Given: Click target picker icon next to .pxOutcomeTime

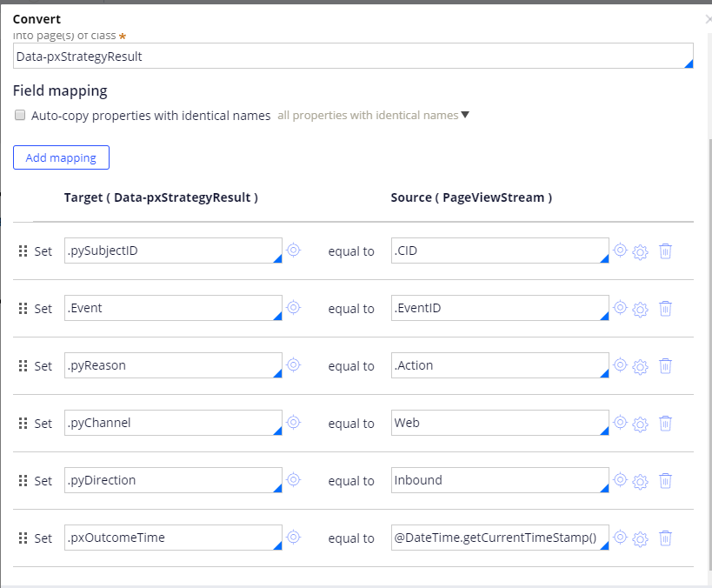Looking at the screenshot, I should click(294, 538).
